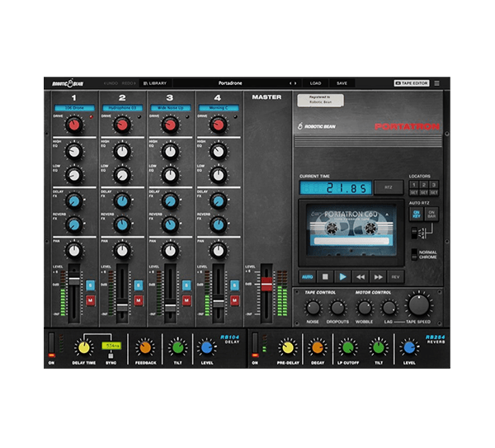
Task: Jump to locator 1
Action: click(x=414, y=185)
